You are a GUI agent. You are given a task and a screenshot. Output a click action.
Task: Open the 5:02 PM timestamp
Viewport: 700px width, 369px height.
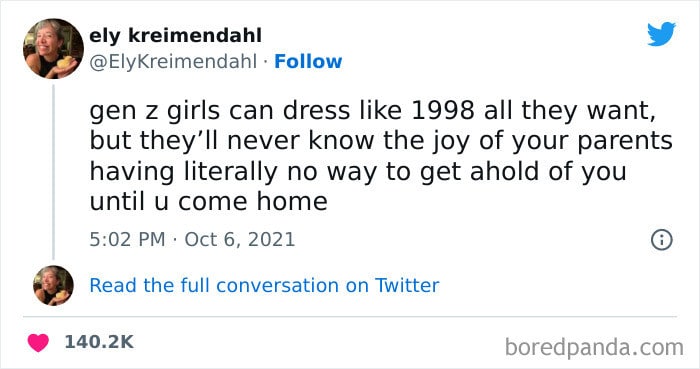(x=127, y=240)
